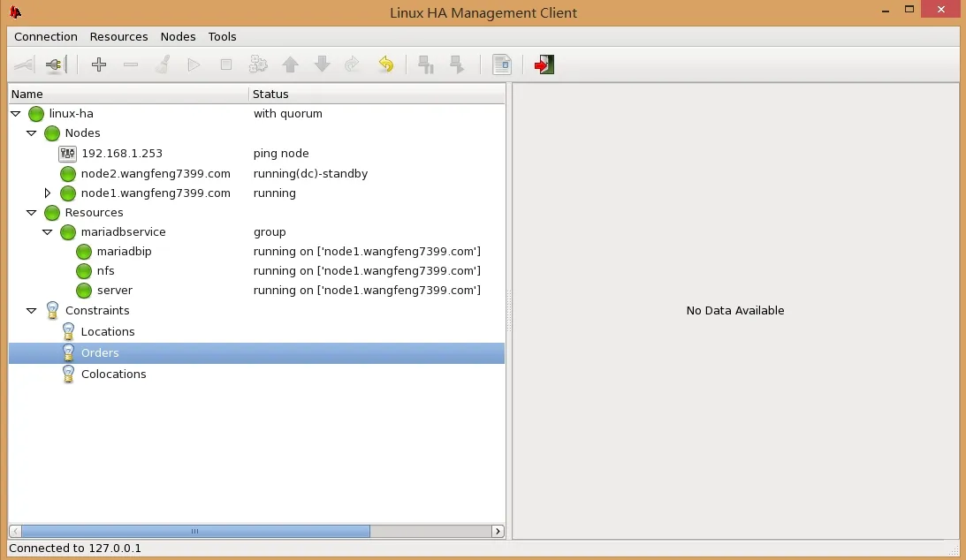Image resolution: width=966 pixels, height=560 pixels.
Task: Collapse the mariadbservice group
Action: click(x=48, y=232)
